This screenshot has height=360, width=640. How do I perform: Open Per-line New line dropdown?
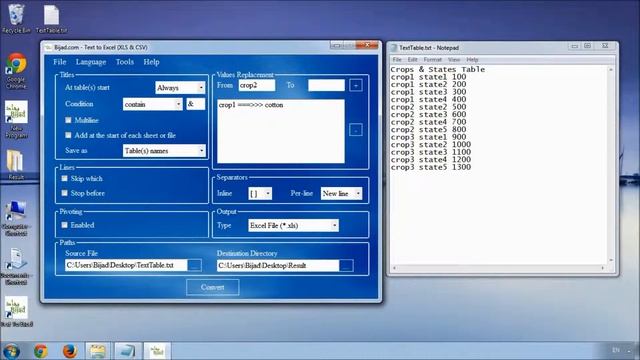pyautogui.click(x=341, y=193)
